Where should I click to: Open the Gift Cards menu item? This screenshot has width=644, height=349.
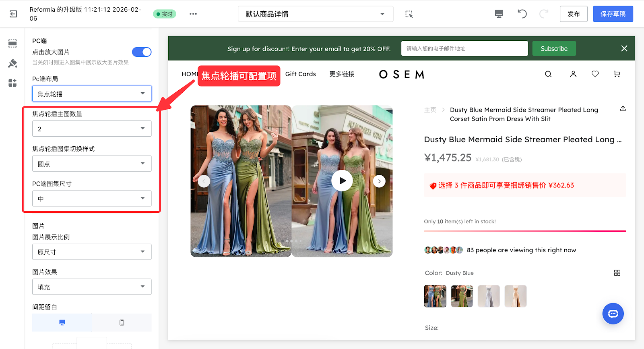tap(300, 74)
